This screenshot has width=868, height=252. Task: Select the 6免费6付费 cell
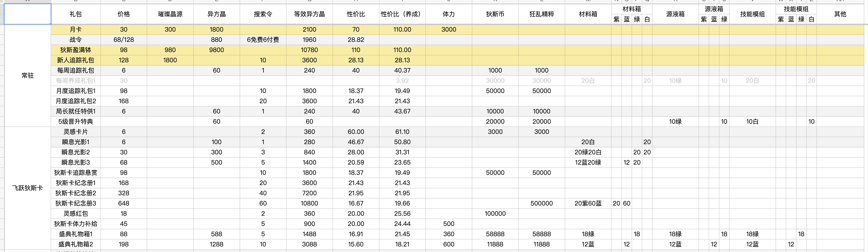(263, 40)
